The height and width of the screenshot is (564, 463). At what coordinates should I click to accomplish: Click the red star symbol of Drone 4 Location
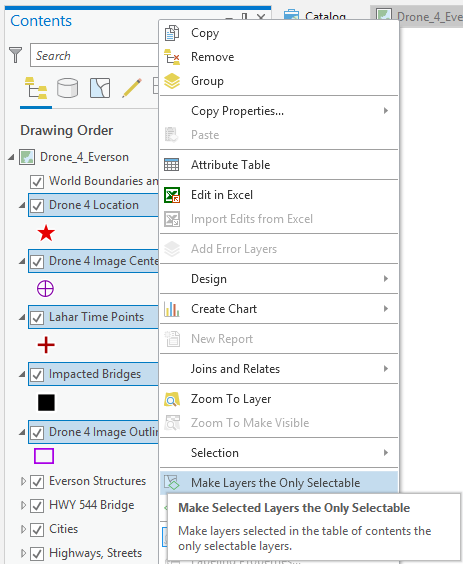point(46,233)
